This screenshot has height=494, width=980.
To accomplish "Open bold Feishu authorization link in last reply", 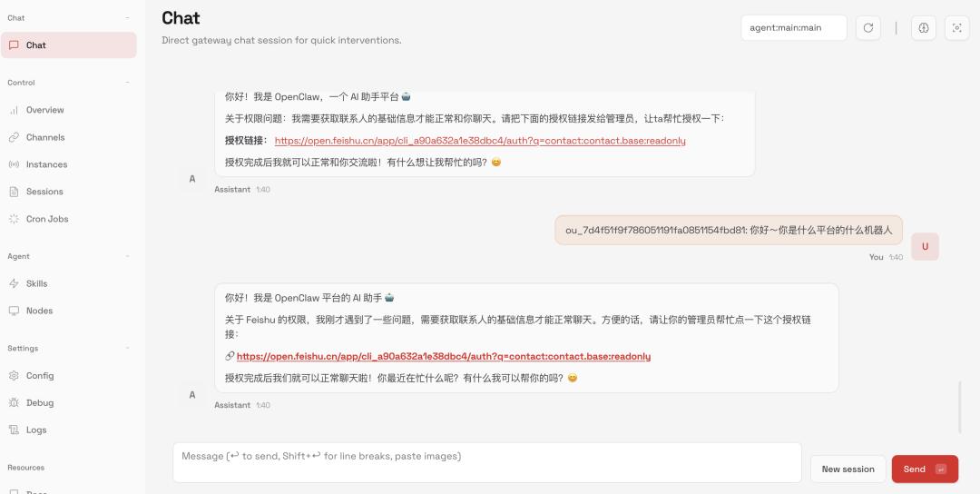I will click(x=444, y=357).
